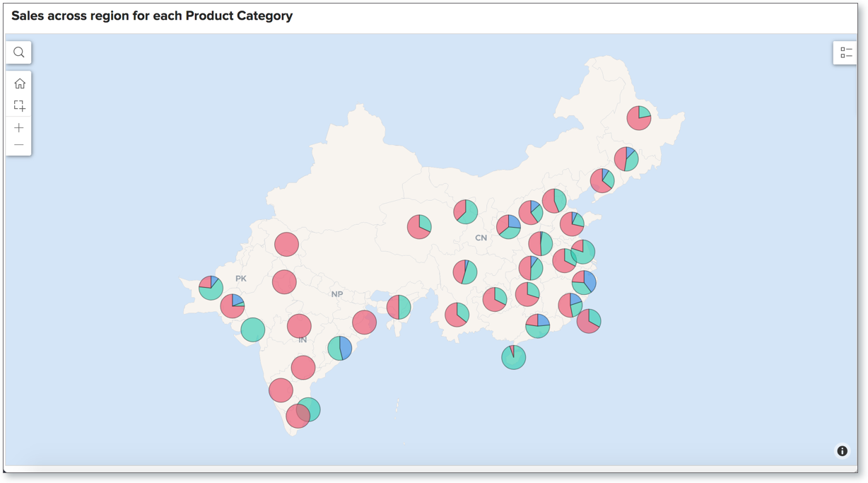The height and width of the screenshot is (483, 868).
Task: Open the info icon at bottom right
Action: (x=842, y=451)
